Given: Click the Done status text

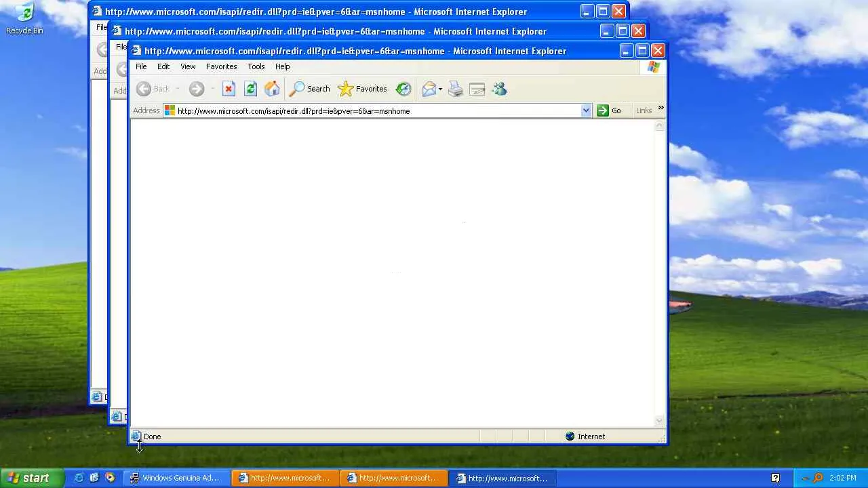Looking at the screenshot, I should pyautogui.click(x=152, y=436).
